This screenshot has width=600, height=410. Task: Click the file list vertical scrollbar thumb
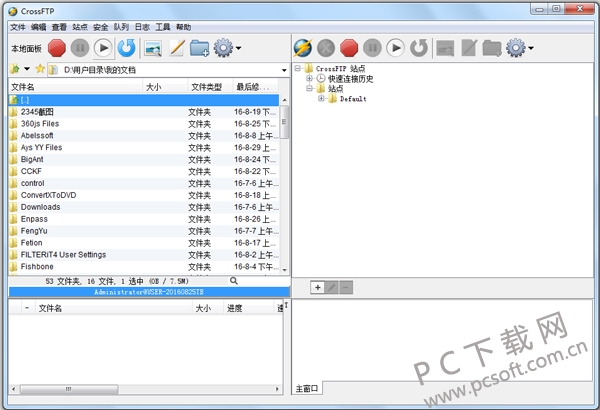(284, 122)
